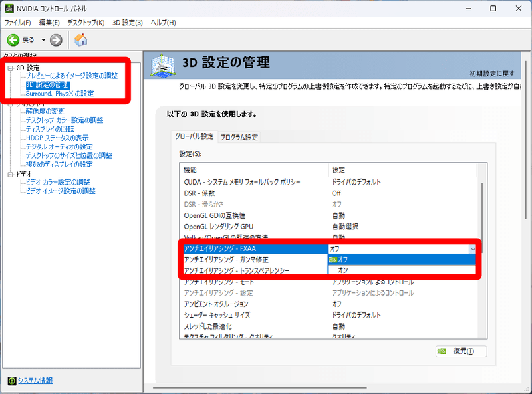Open the ファイル(F) menu
Viewport: 532px width, 394px height.
[18, 23]
